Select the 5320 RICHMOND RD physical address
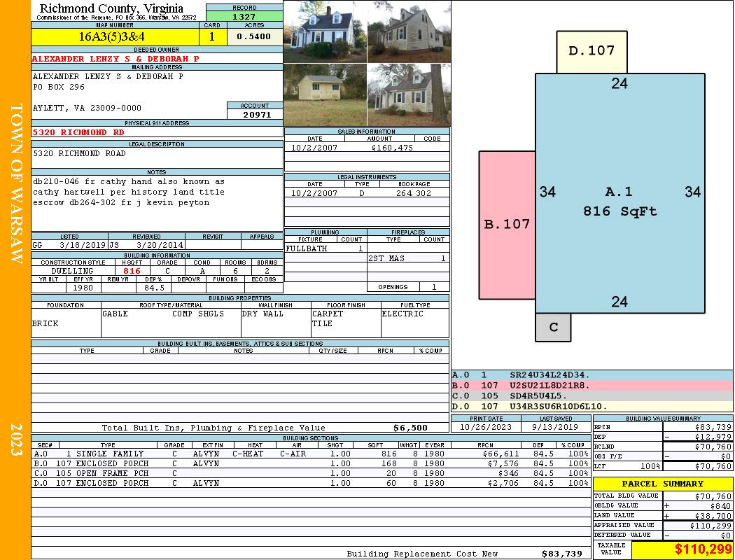 [x=78, y=132]
